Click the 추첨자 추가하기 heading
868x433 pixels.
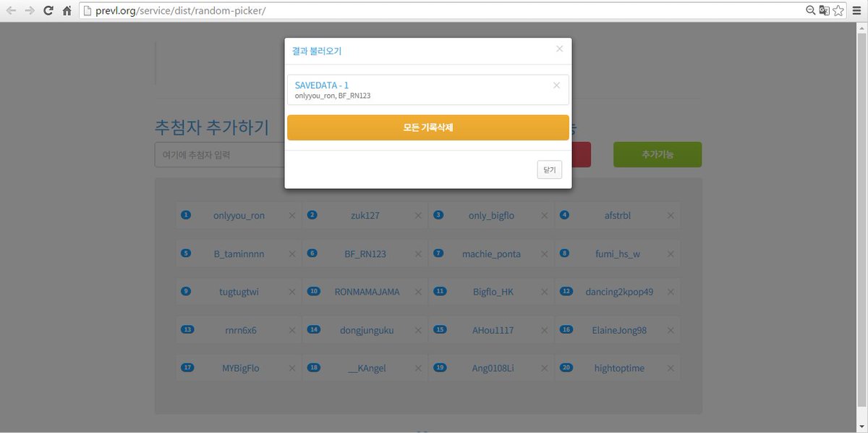[212, 127]
